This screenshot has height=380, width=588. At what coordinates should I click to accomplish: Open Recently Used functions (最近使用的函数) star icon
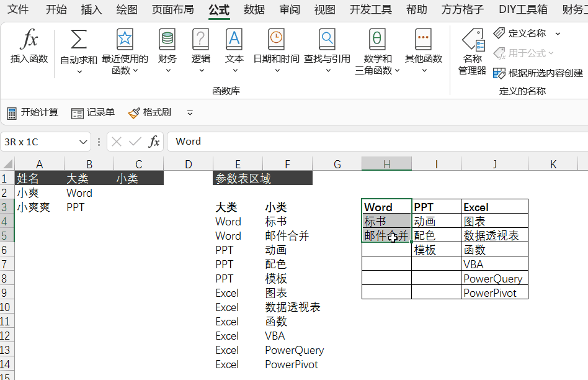tap(125, 40)
